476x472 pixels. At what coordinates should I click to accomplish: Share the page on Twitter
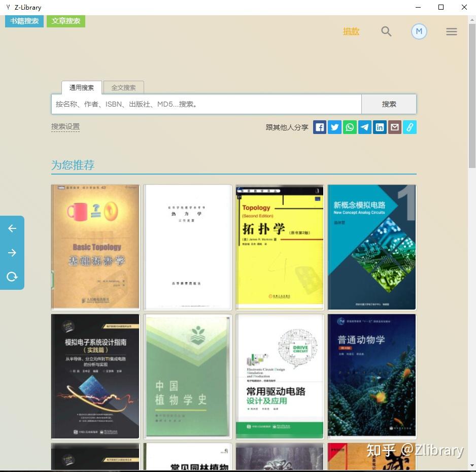click(334, 127)
